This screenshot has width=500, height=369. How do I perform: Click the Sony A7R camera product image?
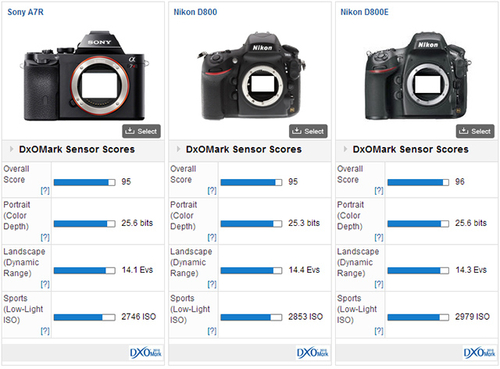point(85,76)
